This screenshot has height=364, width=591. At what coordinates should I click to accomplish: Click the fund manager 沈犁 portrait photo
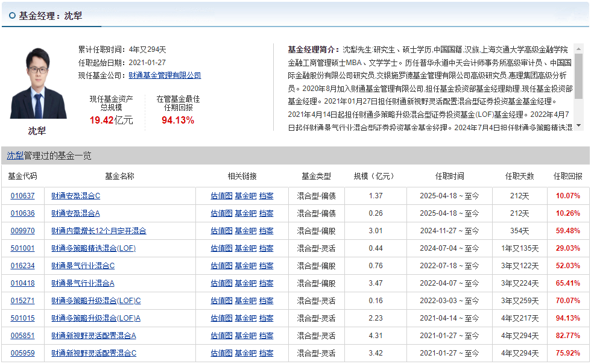39,83
